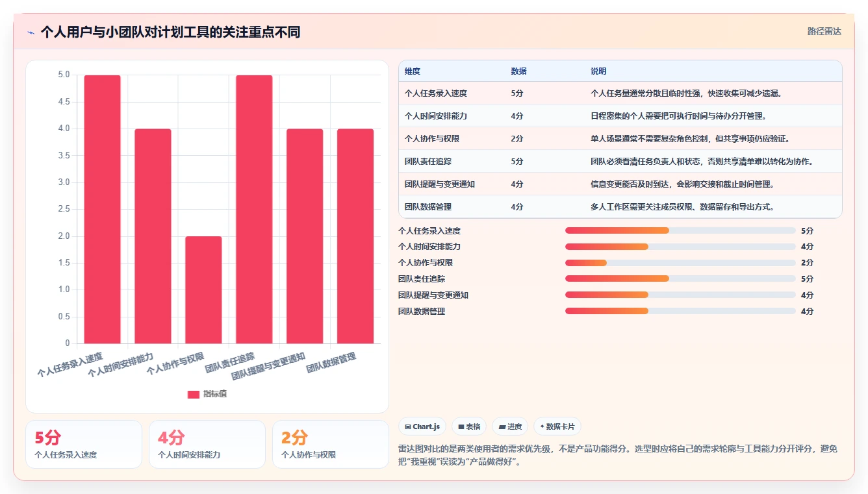This screenshot has height=494, width=868.
Task: Click the 个人时间安排能力 progress bar
Action: click(x=680, y=247)
